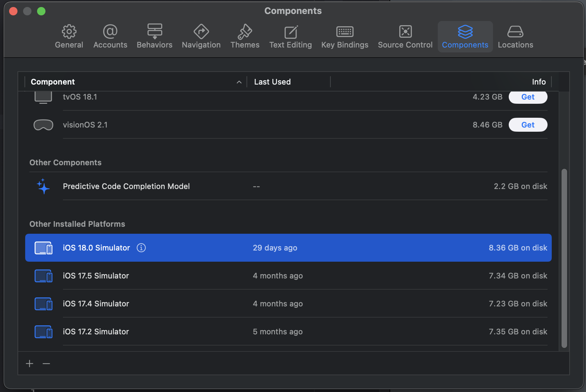Switch to the Source Control tab label

click(405, 45)
